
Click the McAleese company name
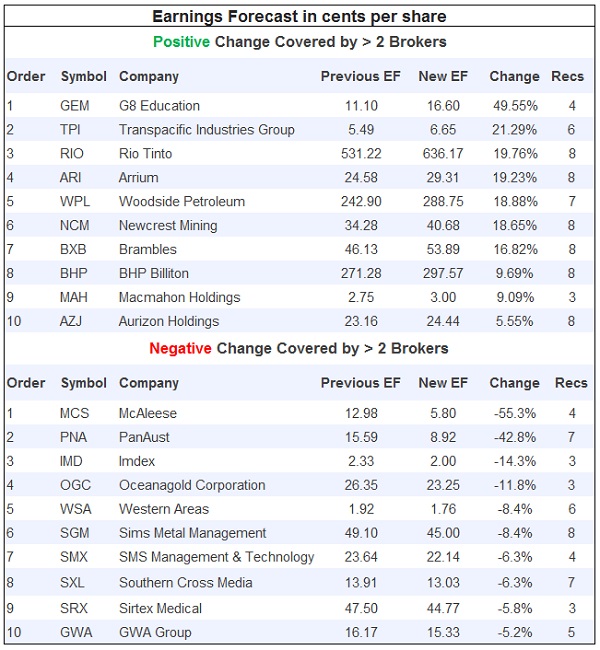pyautogui.click(x=147, y=412)
